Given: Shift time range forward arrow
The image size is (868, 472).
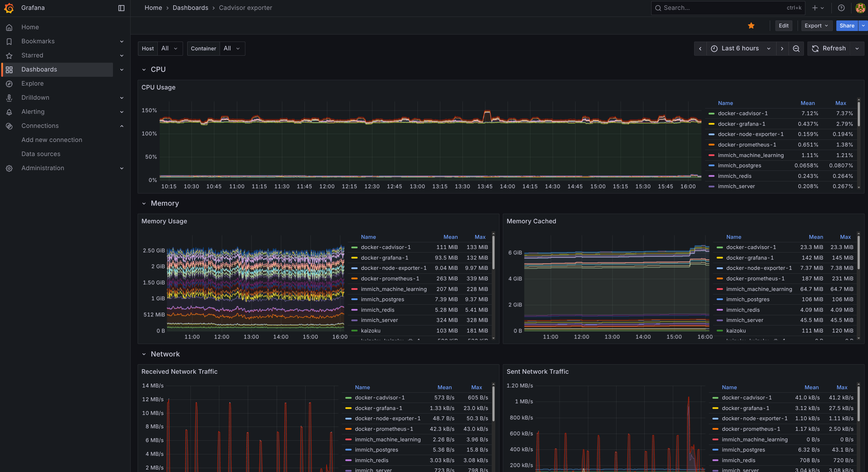Looking at the screenshot, I should (x=782, y=49).
